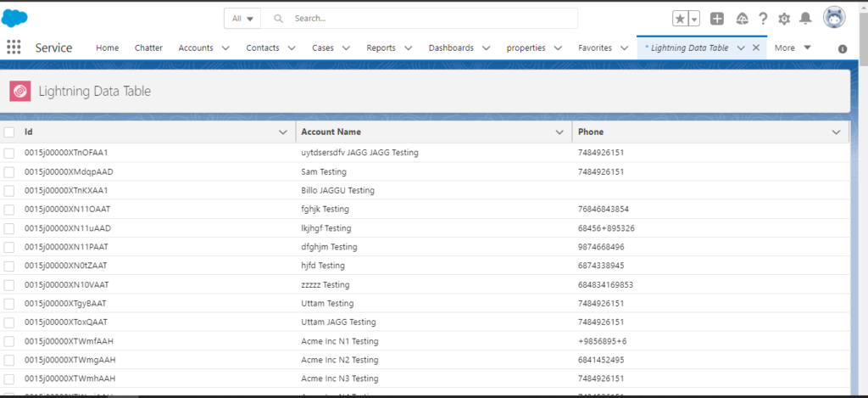868x398 pixels.
Task: Open the All search scope dropdown
Action: pos(242,19)
